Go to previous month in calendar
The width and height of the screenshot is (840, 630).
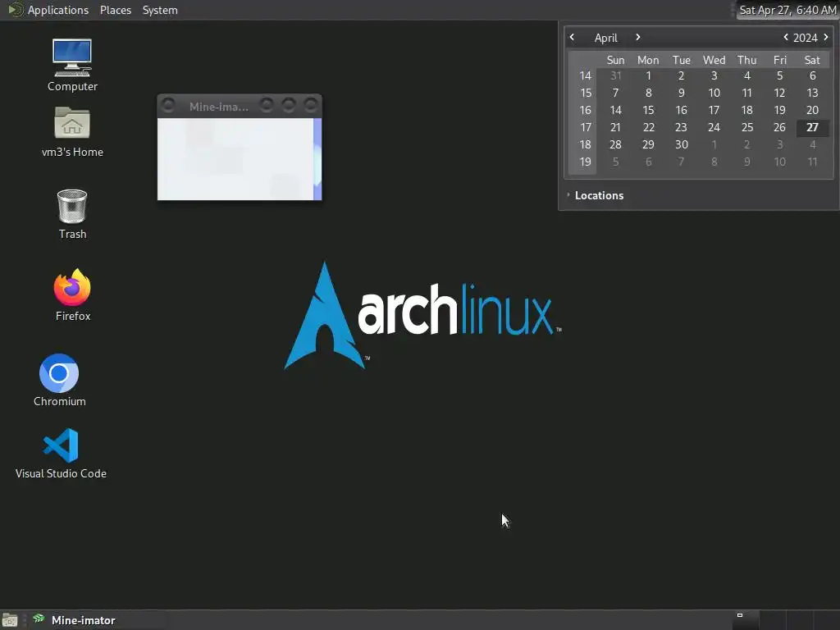pos(572,37)
